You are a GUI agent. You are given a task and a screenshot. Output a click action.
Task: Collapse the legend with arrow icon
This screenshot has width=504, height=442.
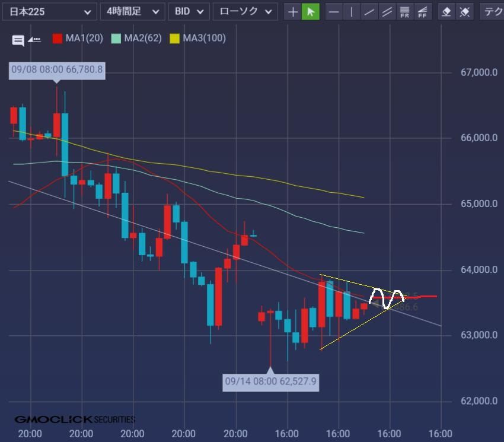[34, 40]
